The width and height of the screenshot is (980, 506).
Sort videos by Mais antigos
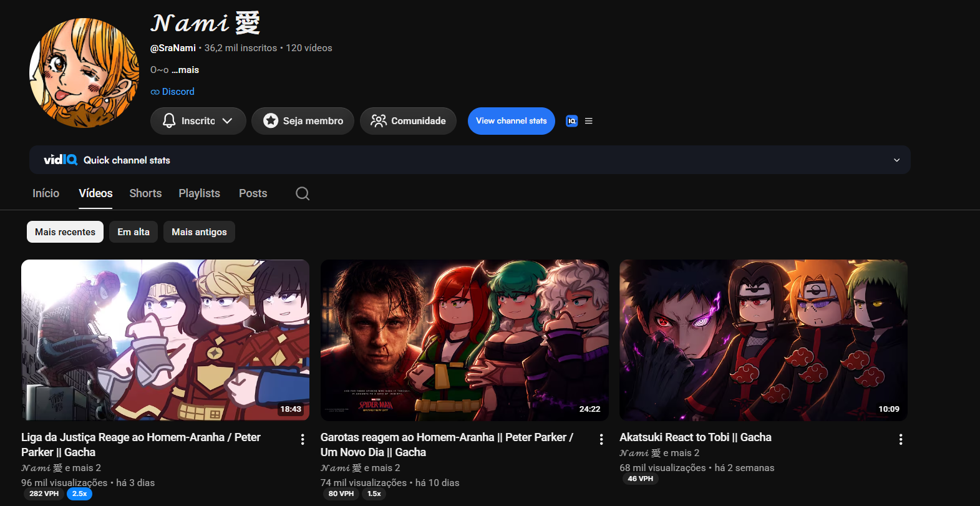click(199, 232)
